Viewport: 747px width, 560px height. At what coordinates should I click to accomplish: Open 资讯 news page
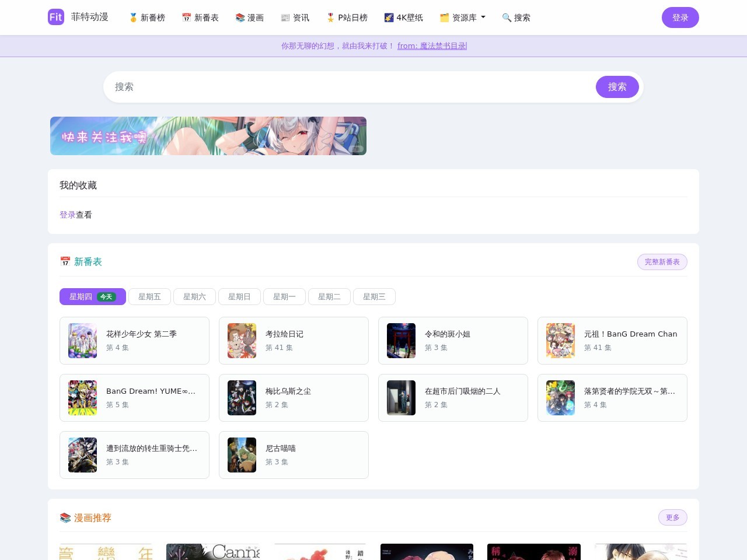click(295, 17)
